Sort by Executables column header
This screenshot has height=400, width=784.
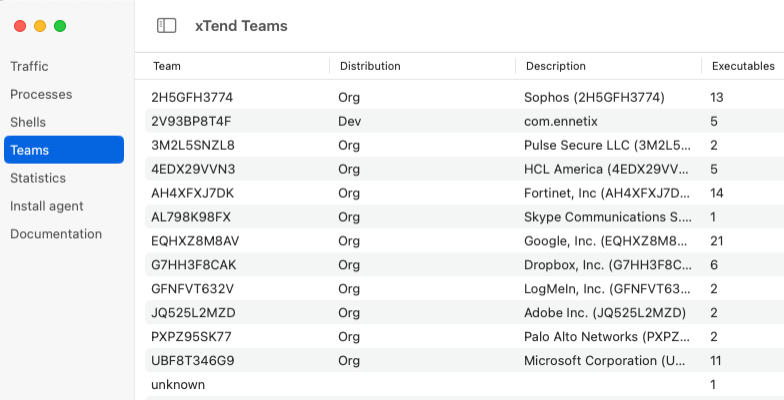click(743, 66)
